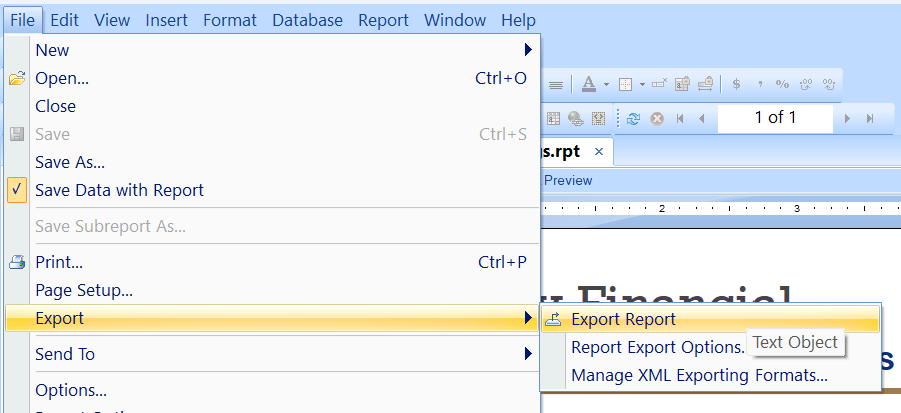Click the lock format toolbar icon
901x413 pixels.
[x=682, y=84]
